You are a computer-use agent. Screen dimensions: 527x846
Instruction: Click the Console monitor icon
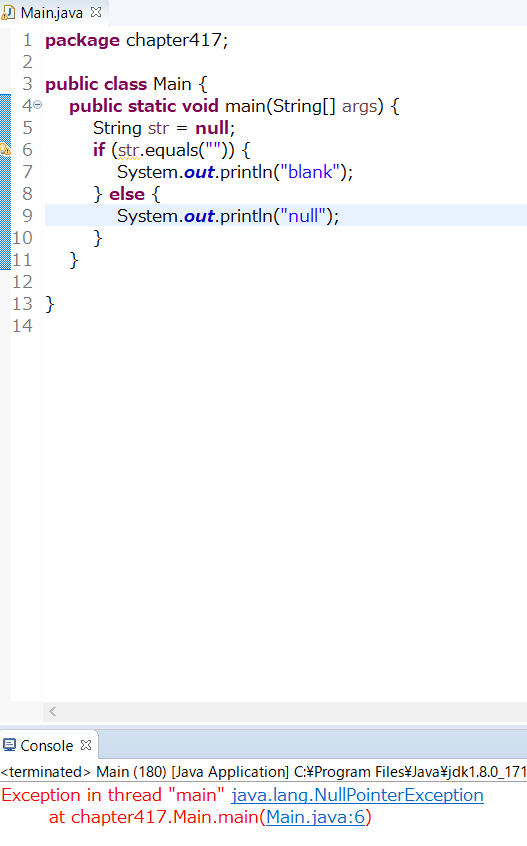coord(9,745)
